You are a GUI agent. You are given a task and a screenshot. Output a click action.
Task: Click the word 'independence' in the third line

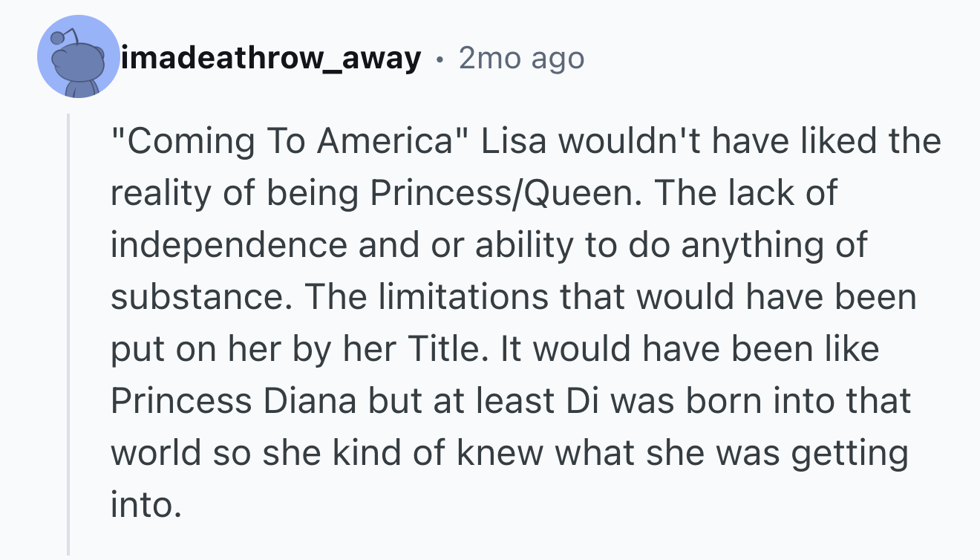229,245
